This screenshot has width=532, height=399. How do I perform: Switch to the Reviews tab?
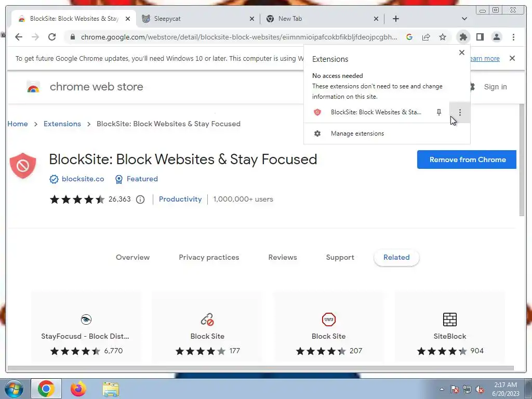[283, 257]
